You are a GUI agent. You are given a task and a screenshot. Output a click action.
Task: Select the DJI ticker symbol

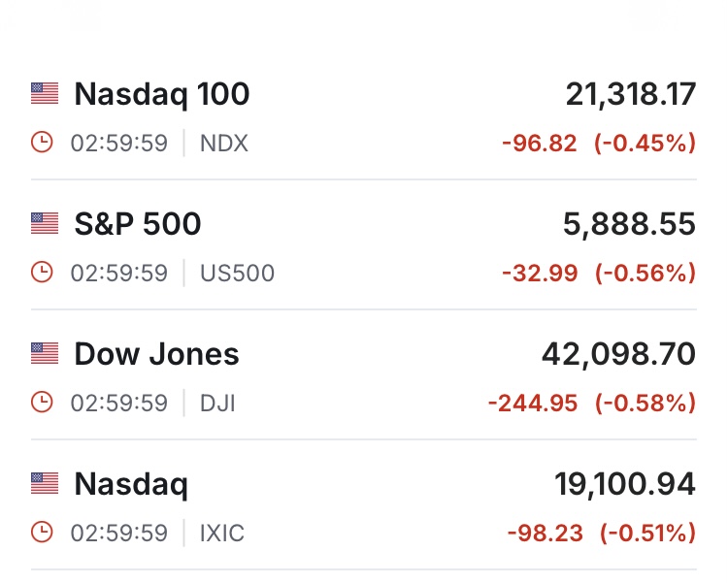coord(217,403)
